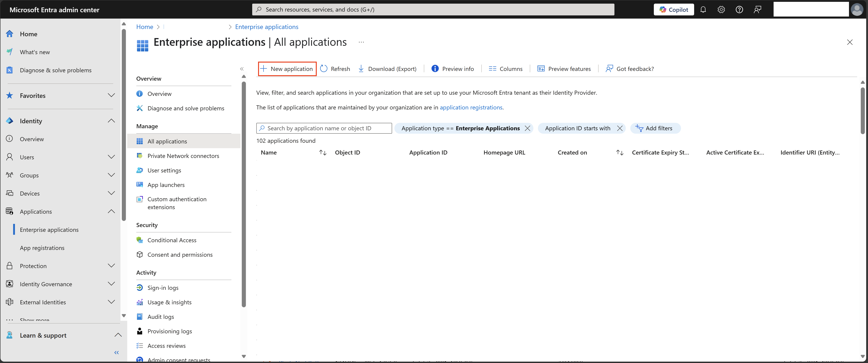Expand Users in the sidebar

coord(111,157)
